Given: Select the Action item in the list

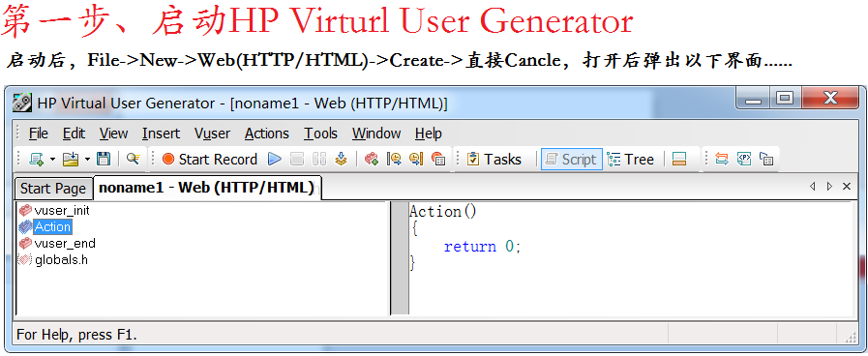Looking at the screenshot, I should point(52,227).
